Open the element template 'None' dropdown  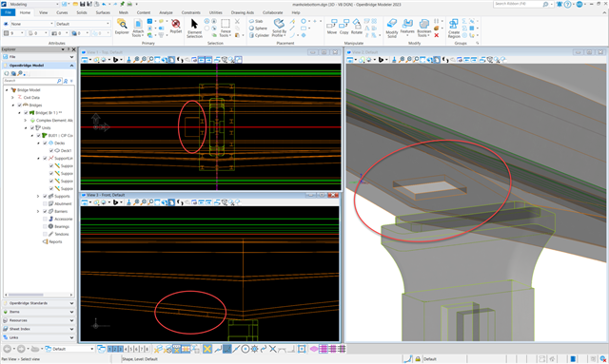coord(31,24)
